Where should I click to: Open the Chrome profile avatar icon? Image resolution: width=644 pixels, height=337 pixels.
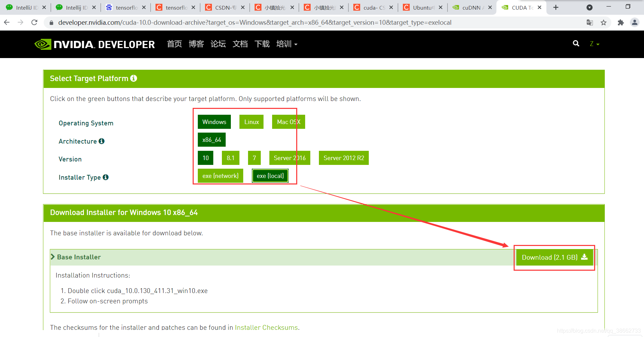pyautogui.click(x=635, y=23)
